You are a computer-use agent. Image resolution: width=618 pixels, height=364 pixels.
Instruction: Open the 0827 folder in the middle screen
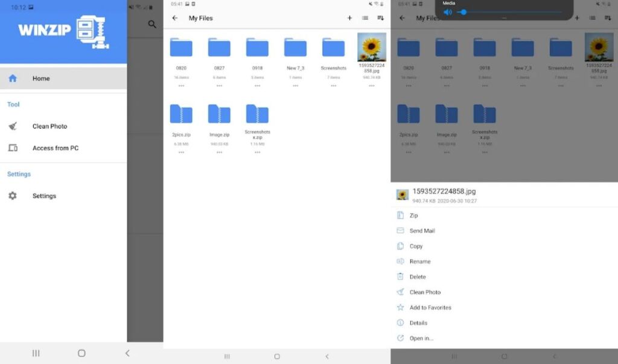point(219,48)
